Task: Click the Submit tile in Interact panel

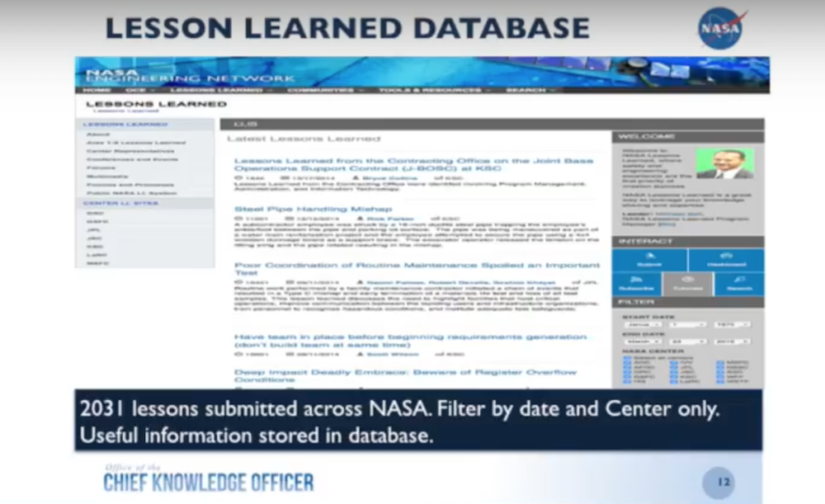Action: click(x=649, y=259)
